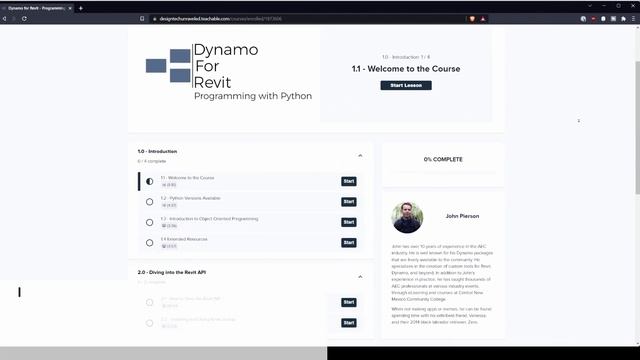Toggle completion circle for lesson 2.2
Screen dimensions: 640x360
point(149,323)
